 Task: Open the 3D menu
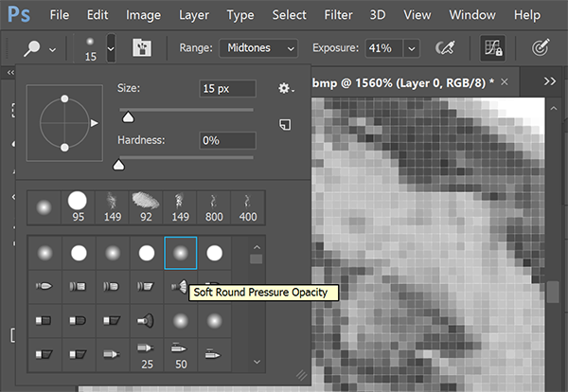[378, 15]
